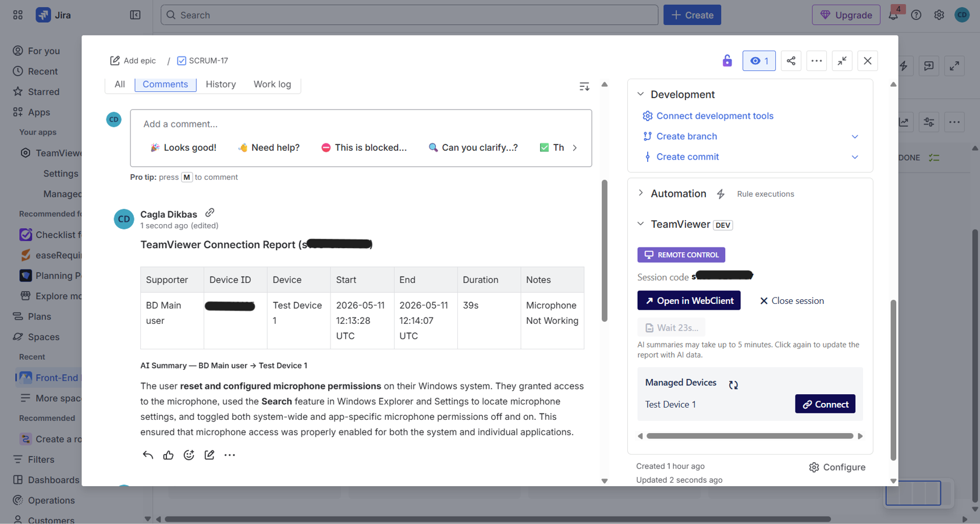
Task: Expand the Create branch dropdown chevron
Action: point(855,136)
